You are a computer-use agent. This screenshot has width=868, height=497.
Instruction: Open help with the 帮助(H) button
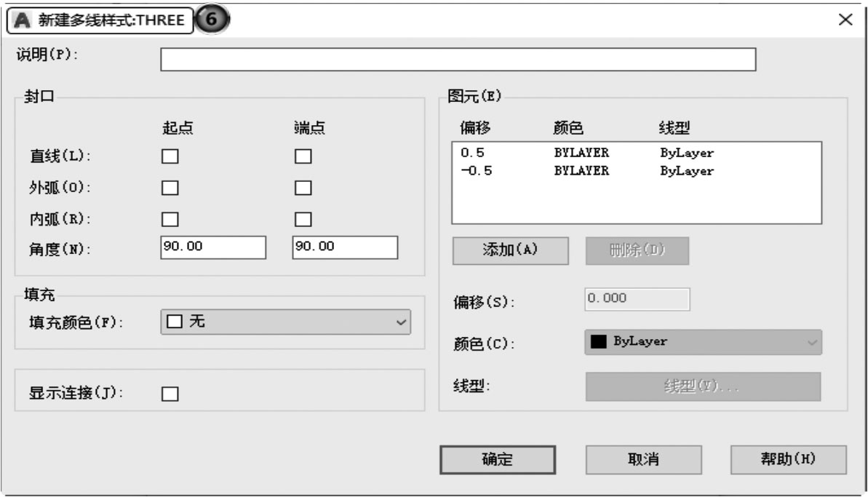pyautogui.click(x=788, y=460)
